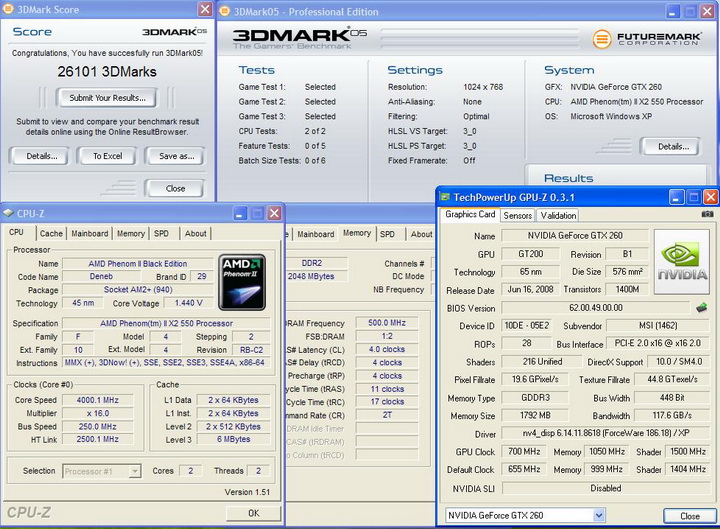Screen dimensions: 720x529
Task: Click the NVIDIA SLI Disabled field
Action: [x=606, y=488]
